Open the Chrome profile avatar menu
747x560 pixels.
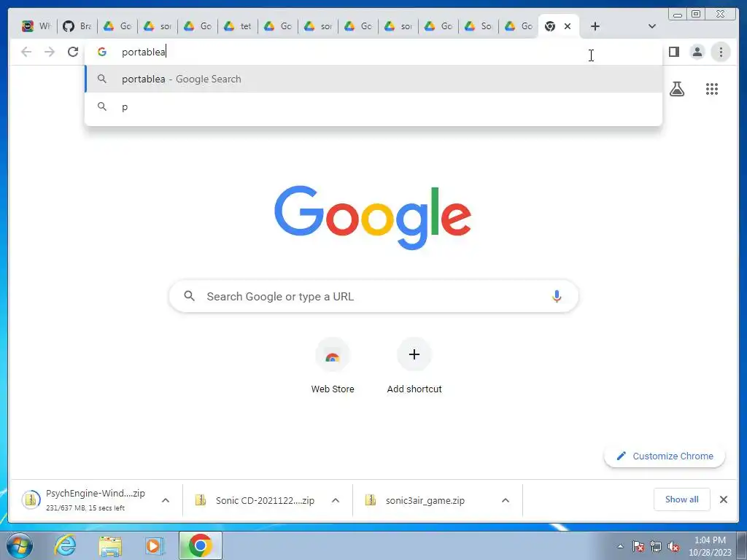tap(697, 52)
